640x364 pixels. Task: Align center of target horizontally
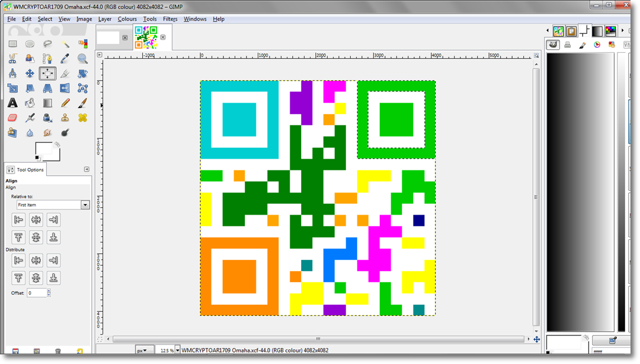pyautogui.click(x=36, y=220)
